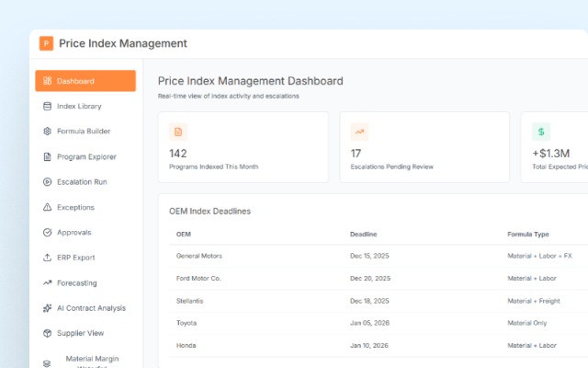This screenshot has width=588, height=368.
Task: Open Index Library from the sidebar
Action: pos(85,107)
